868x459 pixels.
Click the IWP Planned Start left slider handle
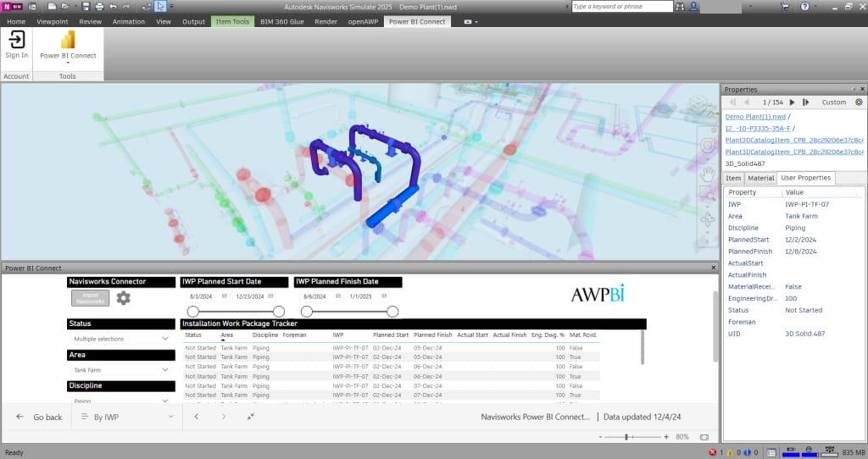tap(192, 312)
